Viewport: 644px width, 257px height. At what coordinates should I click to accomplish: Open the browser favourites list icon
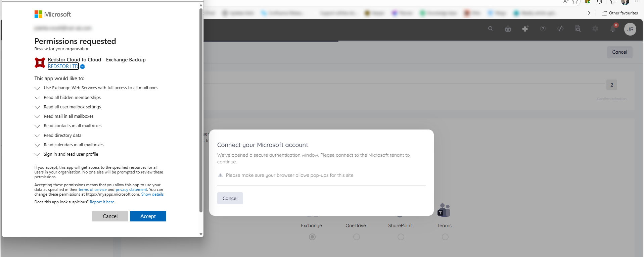click(x=613, y=2)
